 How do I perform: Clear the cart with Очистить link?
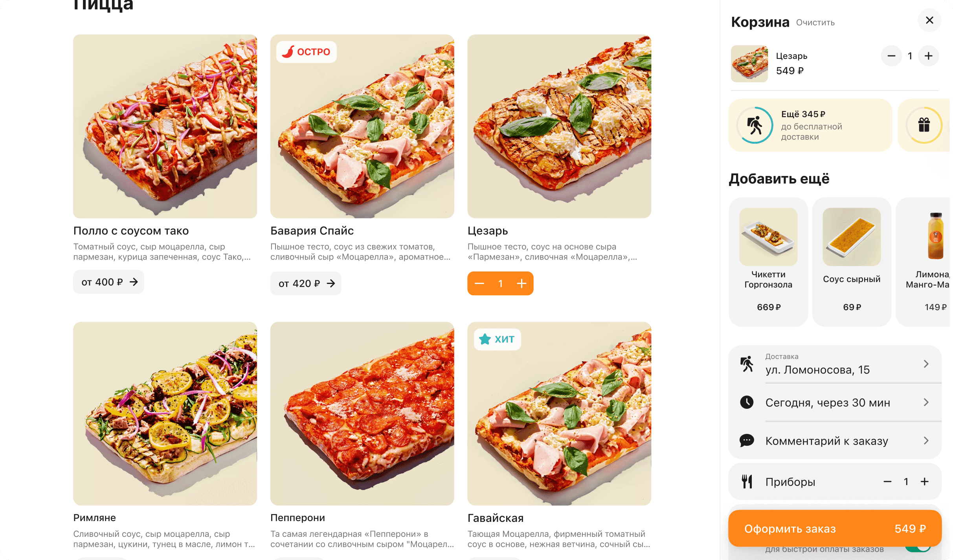coord(815,23)
